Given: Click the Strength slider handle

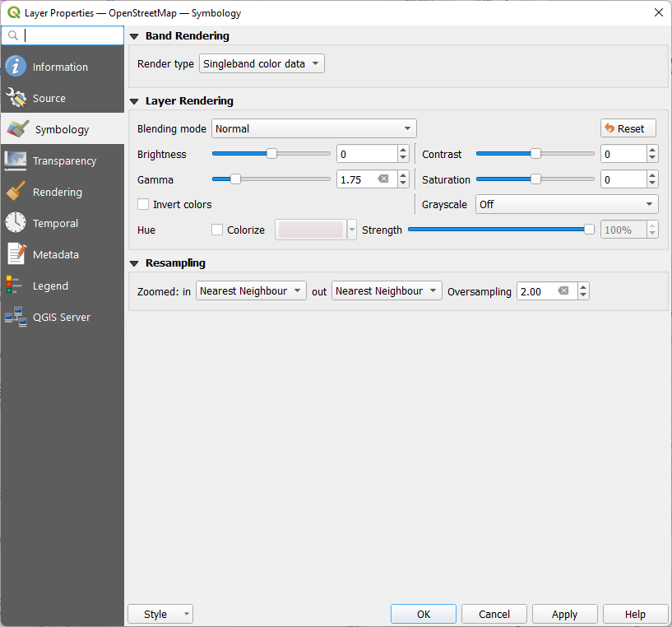Looking at the screenshot, I should point(589,230).
